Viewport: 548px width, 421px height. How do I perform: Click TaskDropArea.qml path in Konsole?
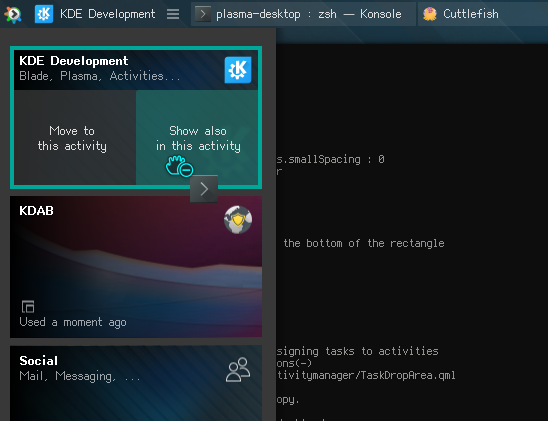click(x=366, y=375)
